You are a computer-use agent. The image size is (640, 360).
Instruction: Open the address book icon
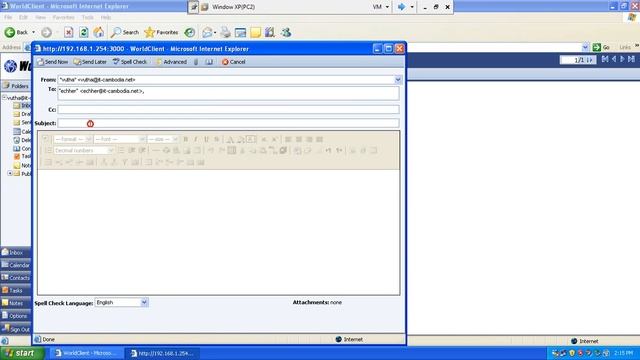(209, 62)
